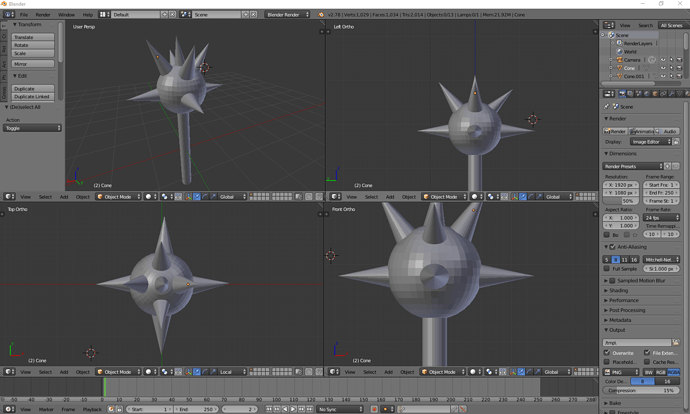Open the File menu
The width and height of the screenshot is (690, 414).
(x=24, y=15)
